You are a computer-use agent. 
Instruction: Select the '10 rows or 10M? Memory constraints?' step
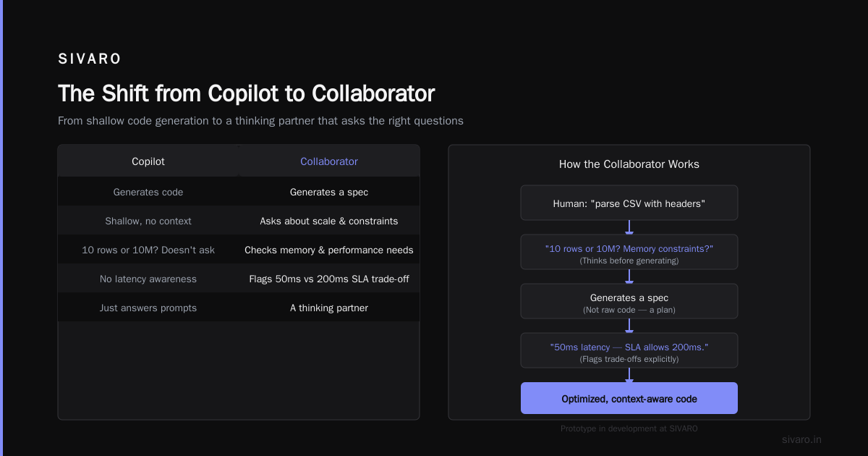point(629,252)
